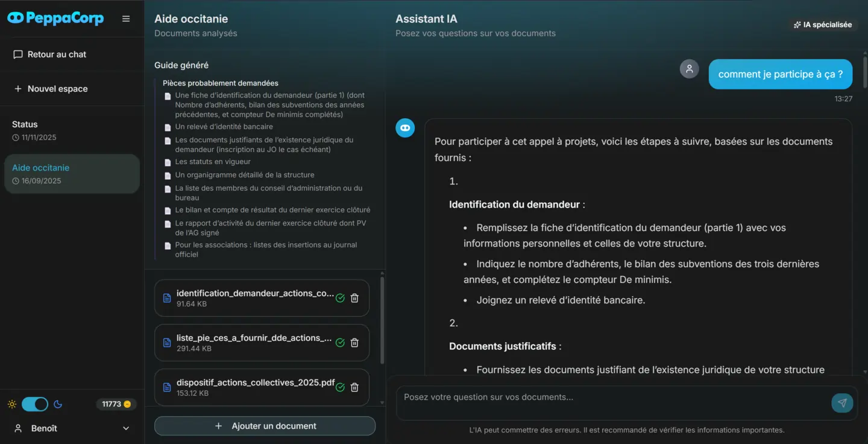This screenshot has width=868, height=444.
Task: Click the Documents justificatifs heading
Action: (x=505, y=346)
